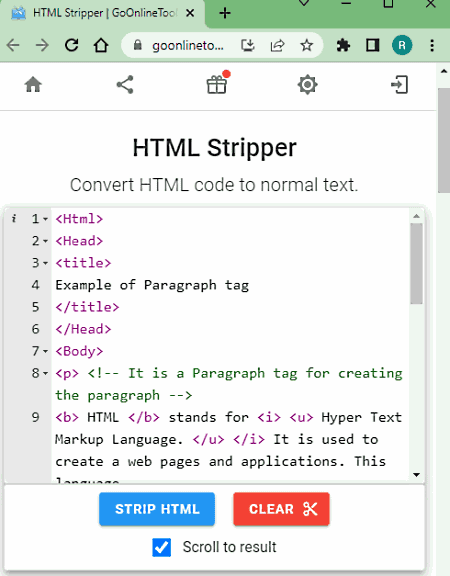Open a new browser tab
This screenshot has height=576, width=450.
pos(225,14)
